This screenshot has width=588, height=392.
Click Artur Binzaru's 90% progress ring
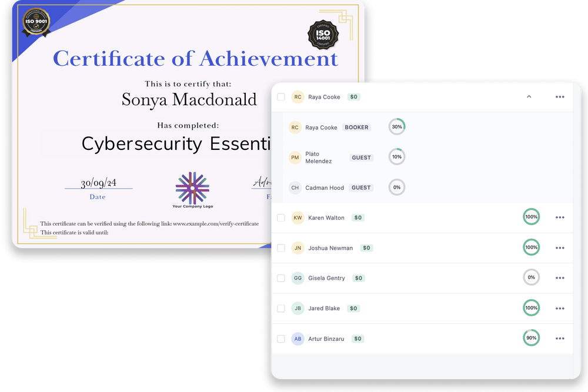coord(531,338)
